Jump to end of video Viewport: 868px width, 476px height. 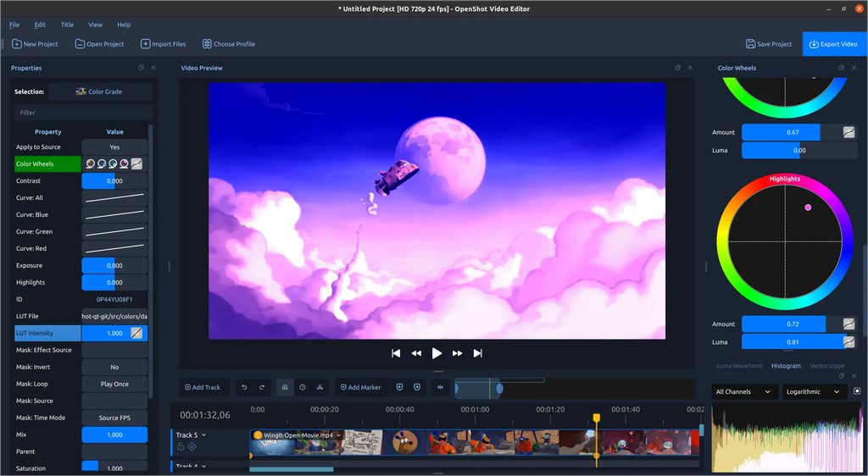pos(478,353)
